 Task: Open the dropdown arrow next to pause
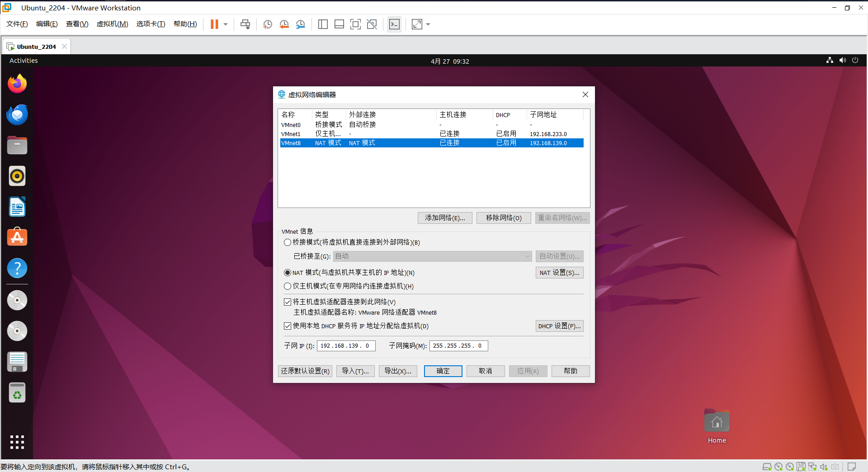pyautogui.click(x=226, y=24)
